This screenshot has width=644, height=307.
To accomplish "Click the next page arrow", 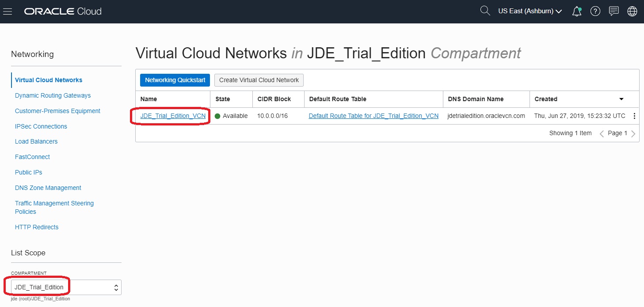I will click(633, 133).
